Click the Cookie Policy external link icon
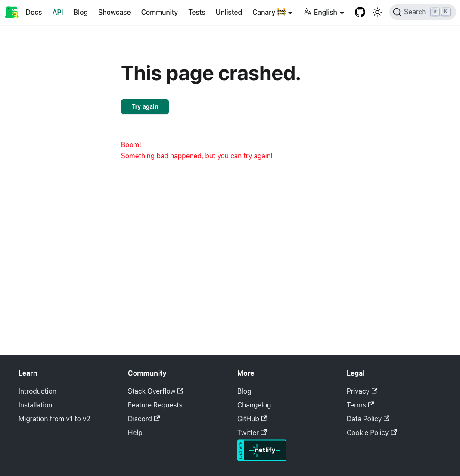 tap(394, 432)
